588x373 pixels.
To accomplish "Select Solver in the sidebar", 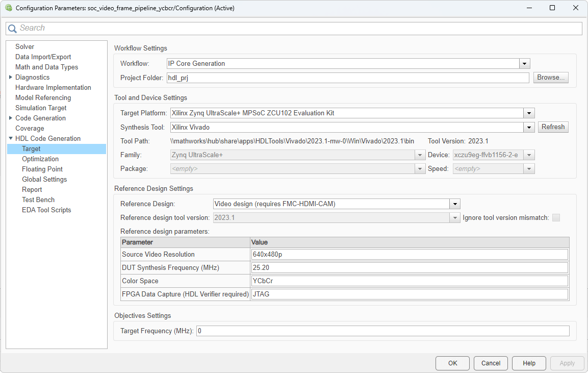I will [24, 46].
